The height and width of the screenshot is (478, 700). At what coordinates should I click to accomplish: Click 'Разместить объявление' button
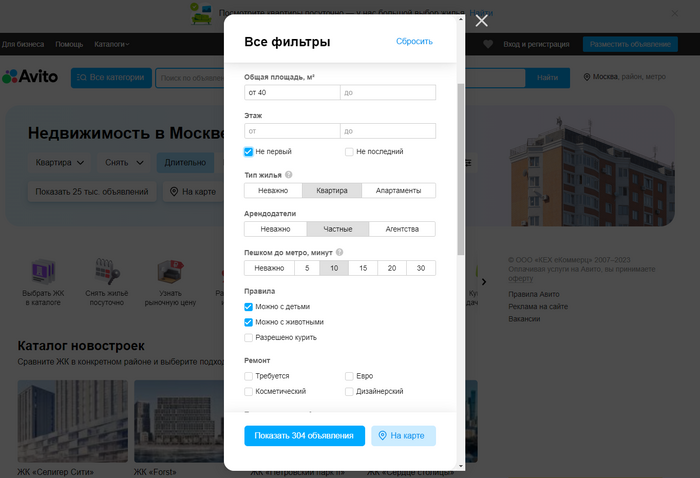630,44
